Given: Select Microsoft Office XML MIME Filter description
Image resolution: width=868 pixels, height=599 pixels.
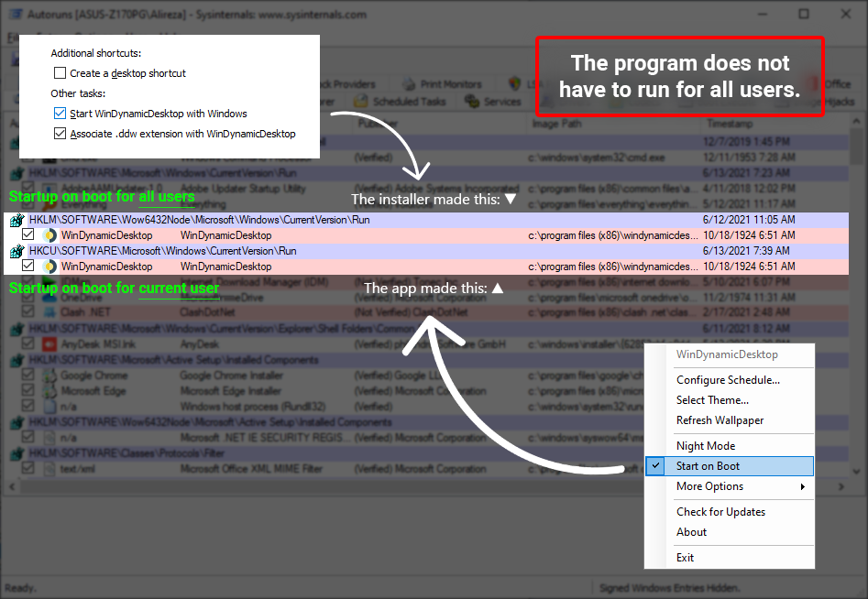Looking at the screenshot, I should point(251,469).
